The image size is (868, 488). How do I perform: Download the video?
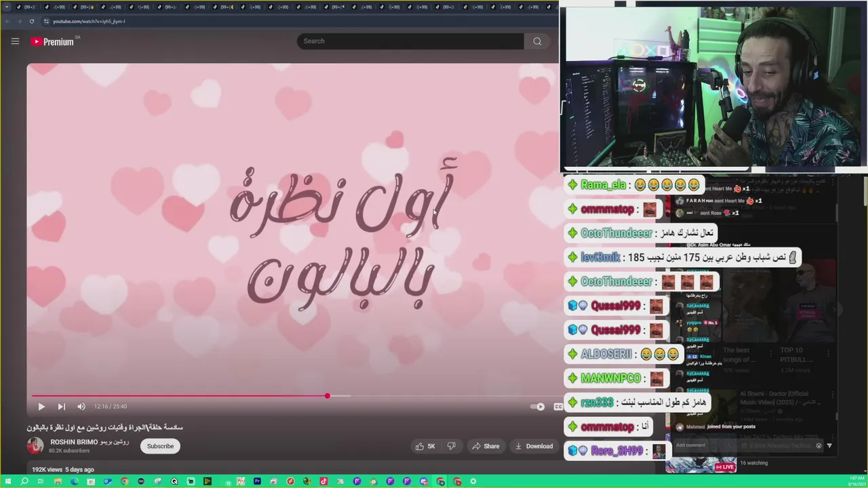click(x=534, y=446)
